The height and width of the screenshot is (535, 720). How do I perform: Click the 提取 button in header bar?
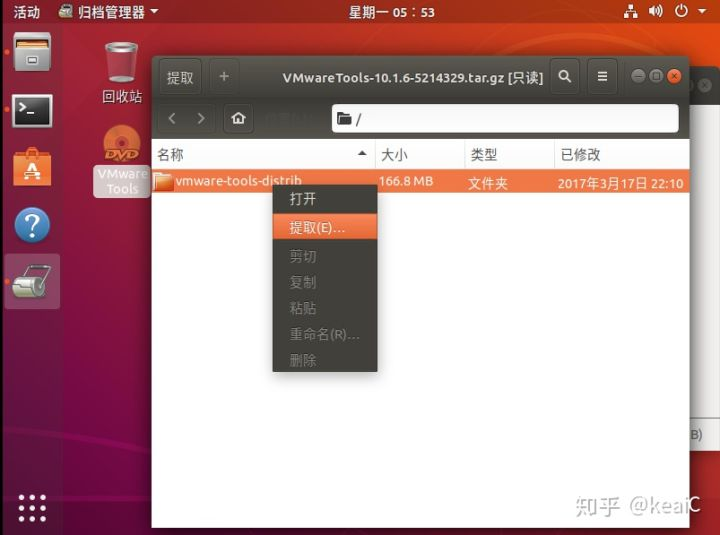(180, 77)
